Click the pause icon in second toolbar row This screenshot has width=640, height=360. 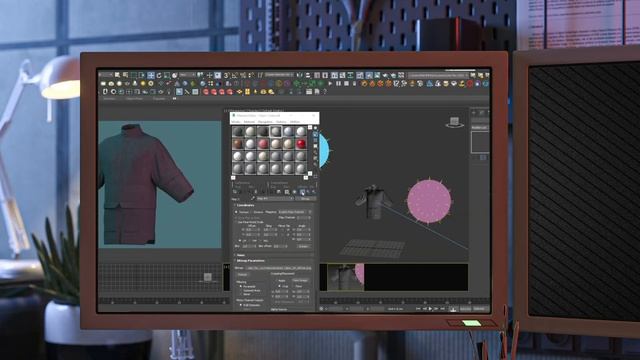[x=338, y=84]
